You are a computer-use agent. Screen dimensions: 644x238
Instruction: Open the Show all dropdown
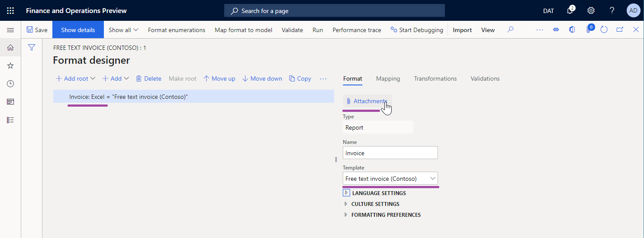point(123,30)
